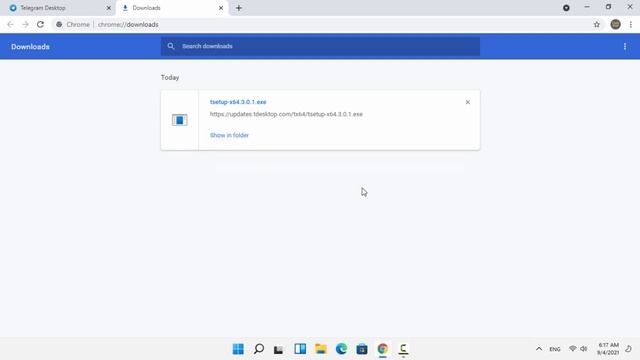640x360 pixels.
Task: Remove tsetup-x64.3.0.1.exe from the list
Action: (x=468, y=102)
